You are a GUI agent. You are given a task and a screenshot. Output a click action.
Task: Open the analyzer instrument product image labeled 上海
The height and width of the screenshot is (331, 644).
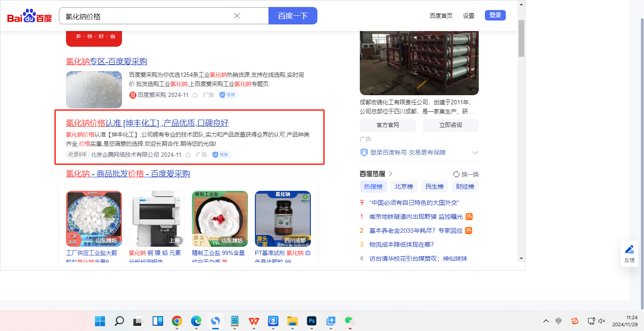click(x=157, y=219)
